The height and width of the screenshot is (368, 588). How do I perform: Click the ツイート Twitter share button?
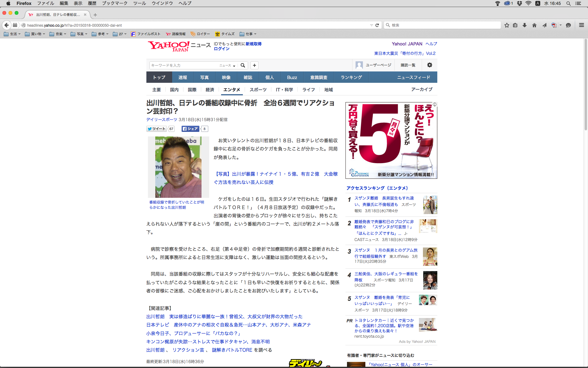157,129
